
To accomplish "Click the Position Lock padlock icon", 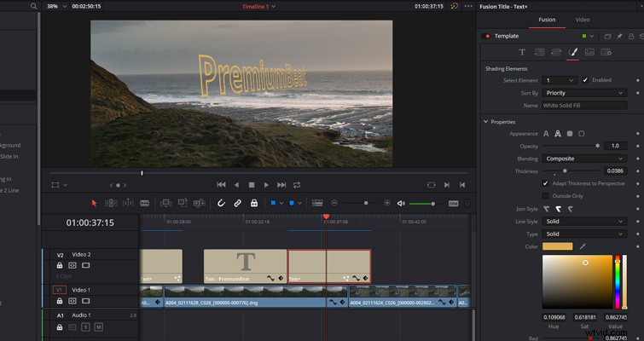I will coord(254,203).
